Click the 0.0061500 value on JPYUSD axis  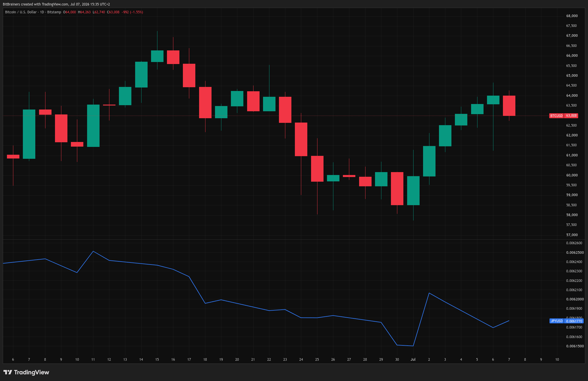pyautogui.click(x=575, y=346)
